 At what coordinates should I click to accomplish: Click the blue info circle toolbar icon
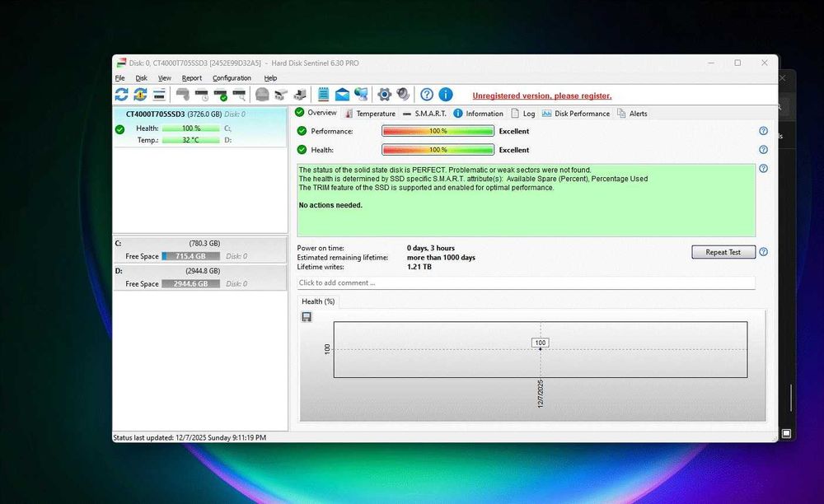pyautogui.click(x=446, y=95)
